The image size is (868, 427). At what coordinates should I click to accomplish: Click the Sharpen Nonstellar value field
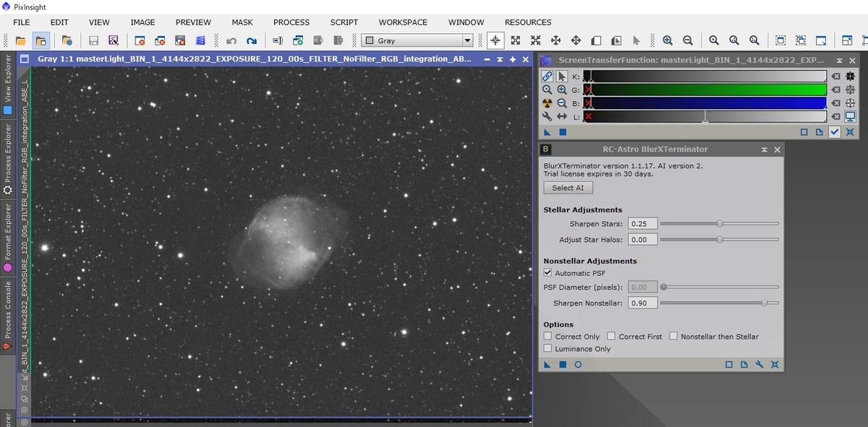(642, 303)
